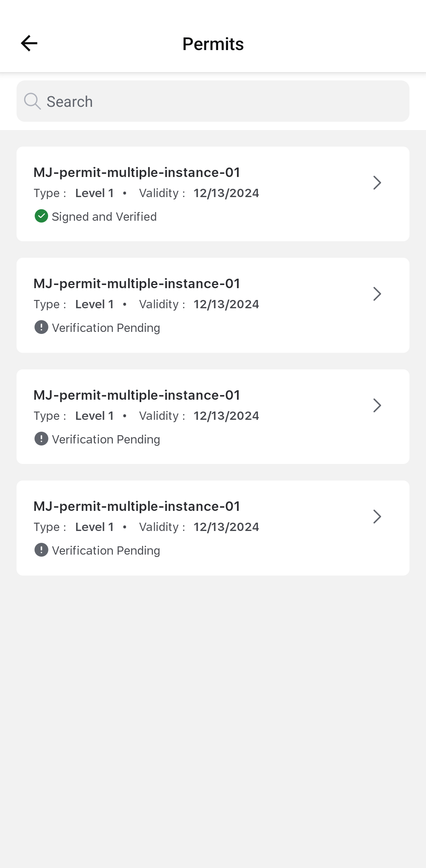Expand the third permit with its chevron arrow

377,405
